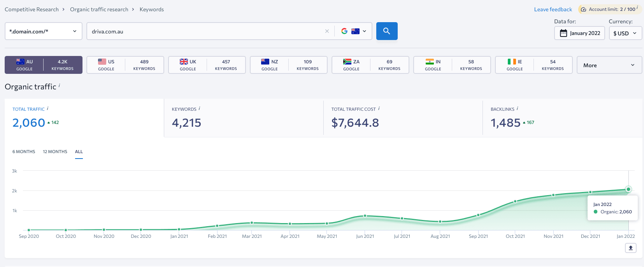
Task: Open the January 2022 date picker
Action: [579, 33]
